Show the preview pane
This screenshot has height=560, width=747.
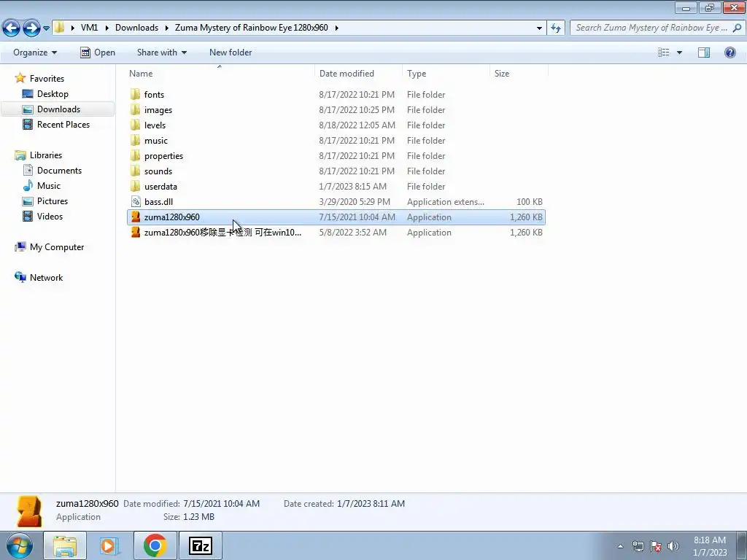pos(704,52)
